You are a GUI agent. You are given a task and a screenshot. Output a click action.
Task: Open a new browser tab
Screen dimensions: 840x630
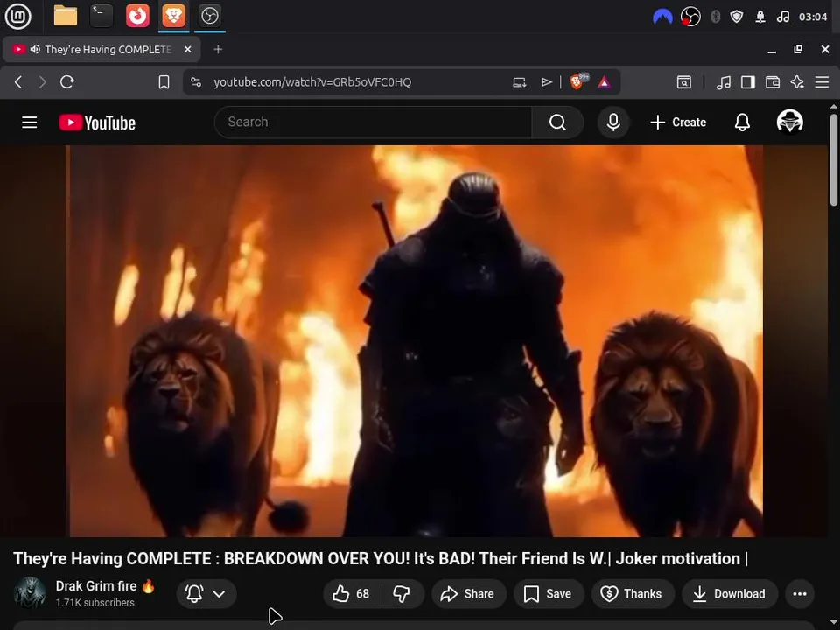[218, 49]
